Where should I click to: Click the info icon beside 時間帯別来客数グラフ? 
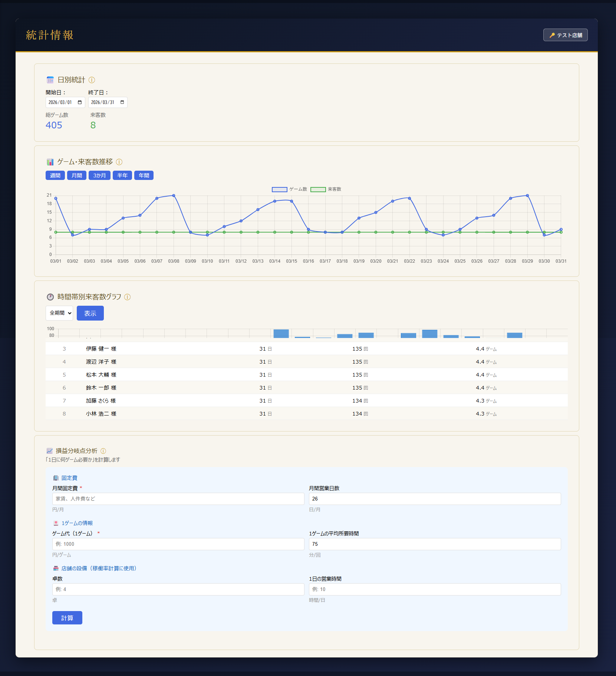click(127, 297)
